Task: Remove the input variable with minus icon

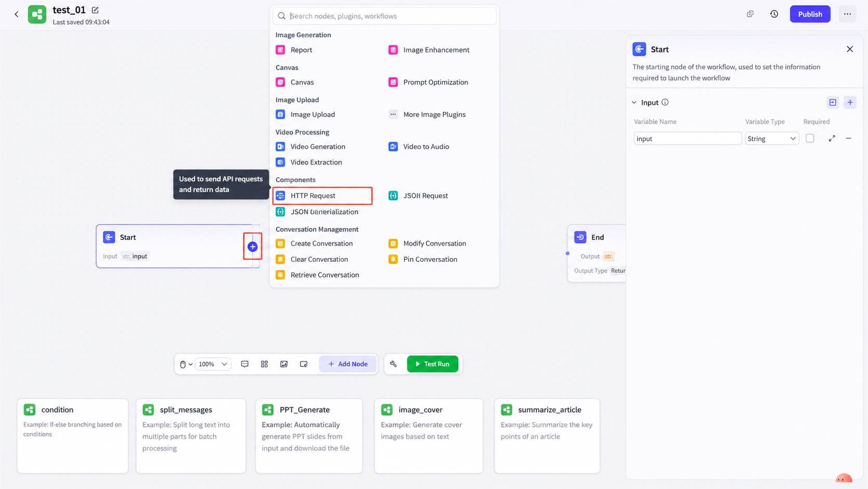Action: (849, 139)
